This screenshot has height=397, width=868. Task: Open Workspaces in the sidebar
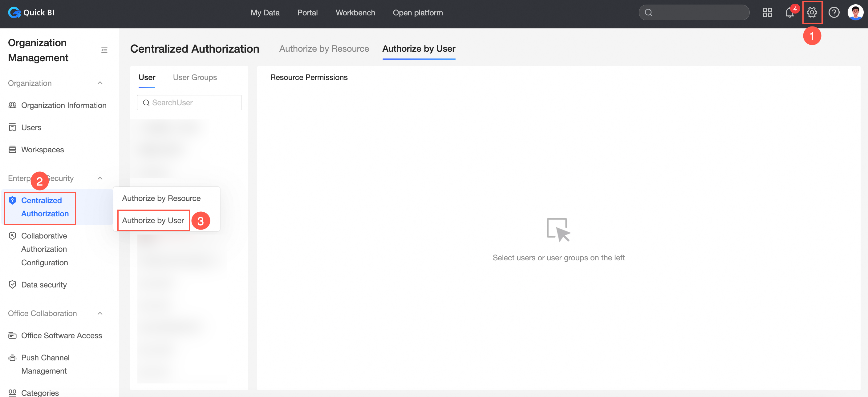[43, 150]
